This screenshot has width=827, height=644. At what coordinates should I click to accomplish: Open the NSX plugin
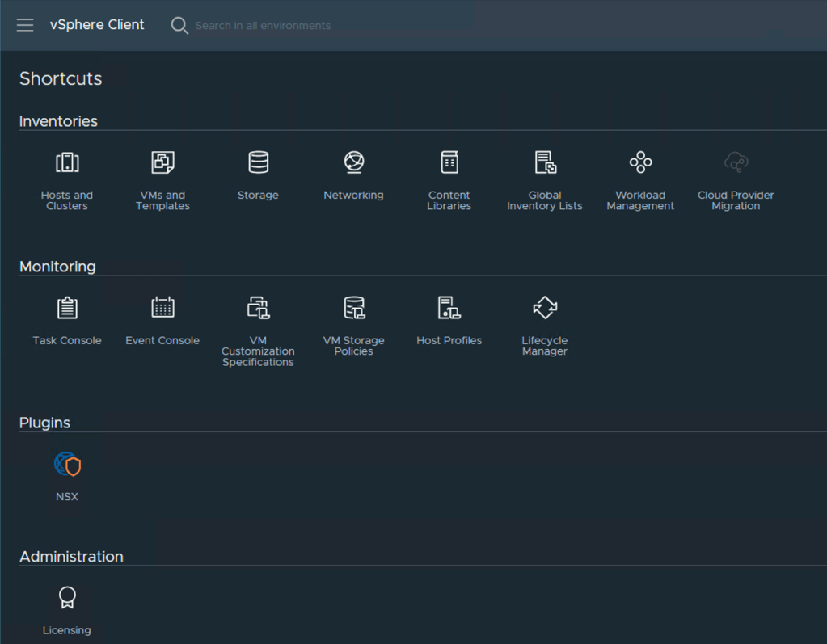click(67, 465)
